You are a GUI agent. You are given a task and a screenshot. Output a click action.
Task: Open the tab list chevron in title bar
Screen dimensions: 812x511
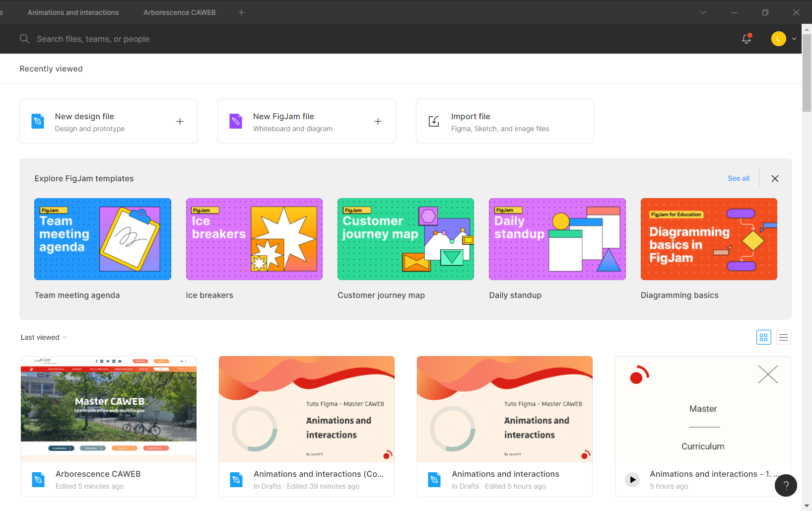tap(703, 12)
